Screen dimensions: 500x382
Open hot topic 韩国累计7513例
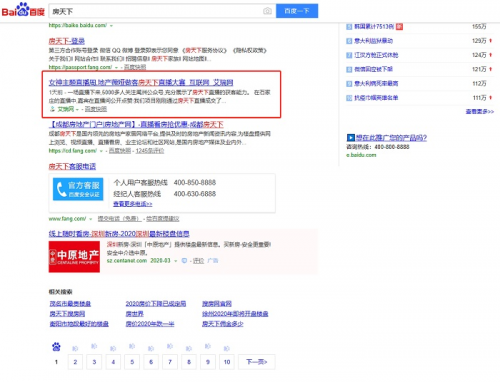click(x=374, y=26)
